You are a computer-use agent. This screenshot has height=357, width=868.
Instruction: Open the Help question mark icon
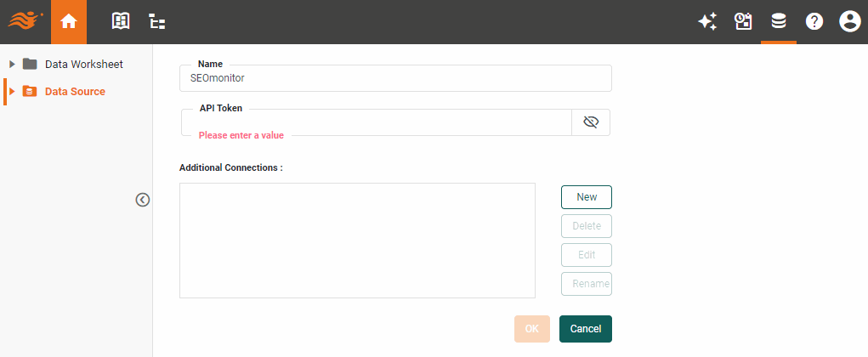(814, 22)
